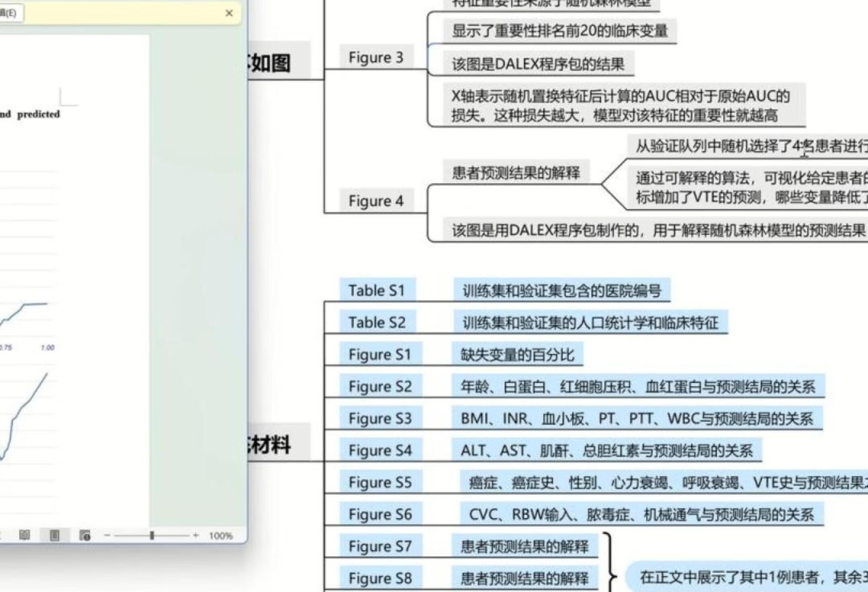Click node '癌症、癌症史、性别' description
The image size is (868, 592).
[x=664, y=482]
